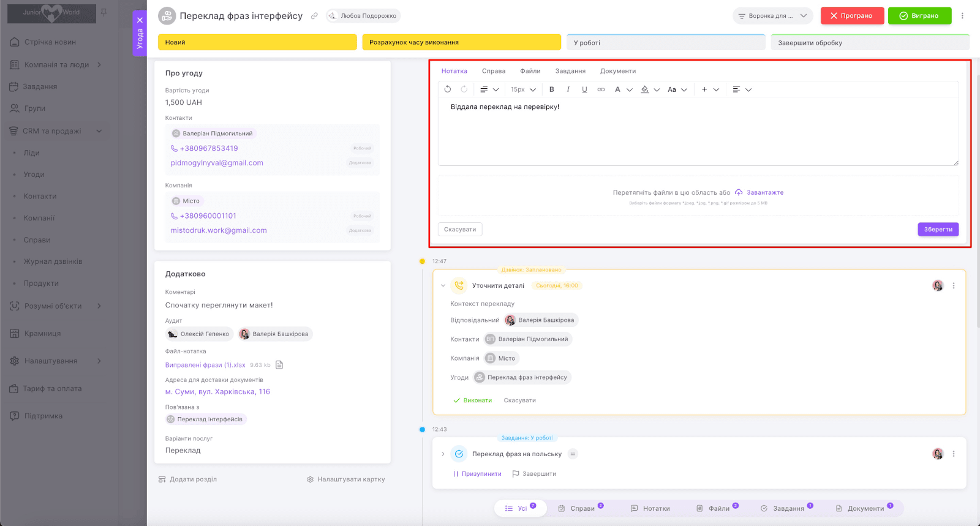Open the Переклад фраз task options menu

click(954, 454)
